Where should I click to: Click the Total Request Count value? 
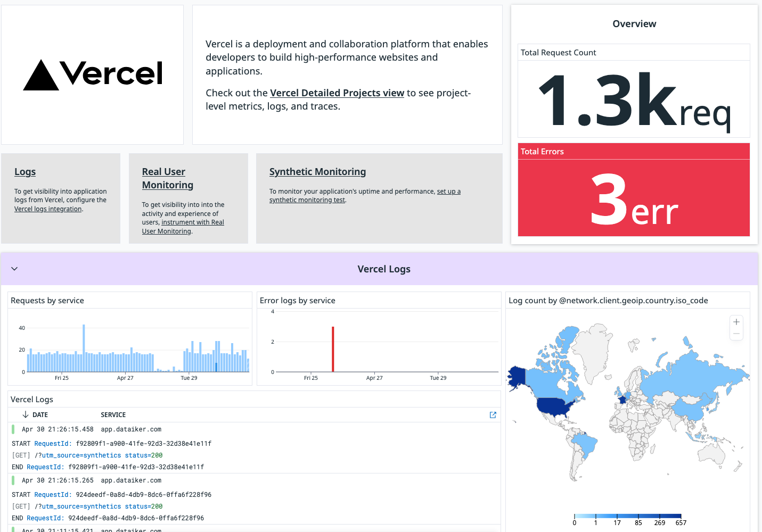(x=633, y=100)
